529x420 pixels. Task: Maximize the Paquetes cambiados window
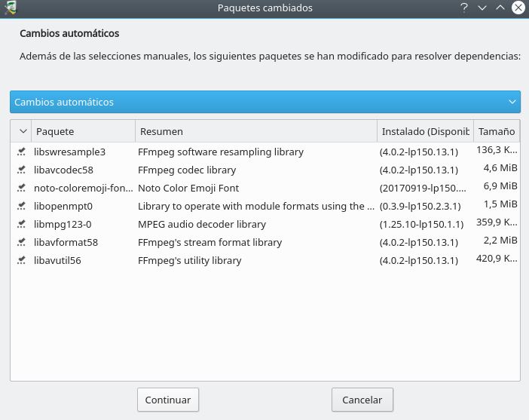coord(500,8)
